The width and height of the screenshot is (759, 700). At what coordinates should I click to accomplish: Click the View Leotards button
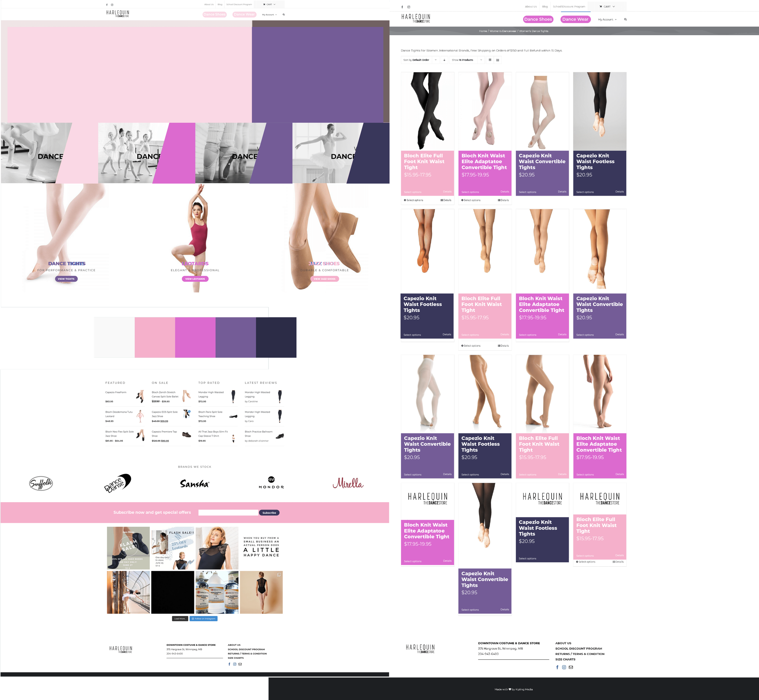click(x=195, y=279)
